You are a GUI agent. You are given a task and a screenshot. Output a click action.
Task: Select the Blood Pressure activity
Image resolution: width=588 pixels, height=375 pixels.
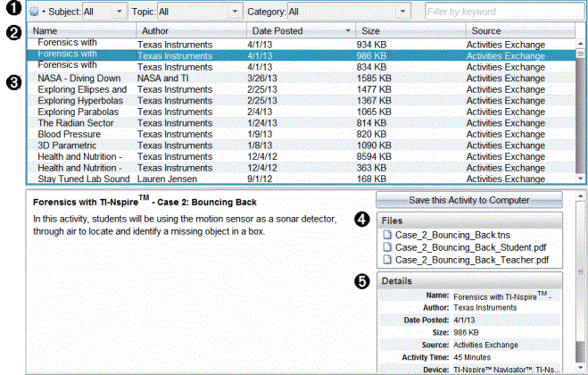(x=80, y=133)
